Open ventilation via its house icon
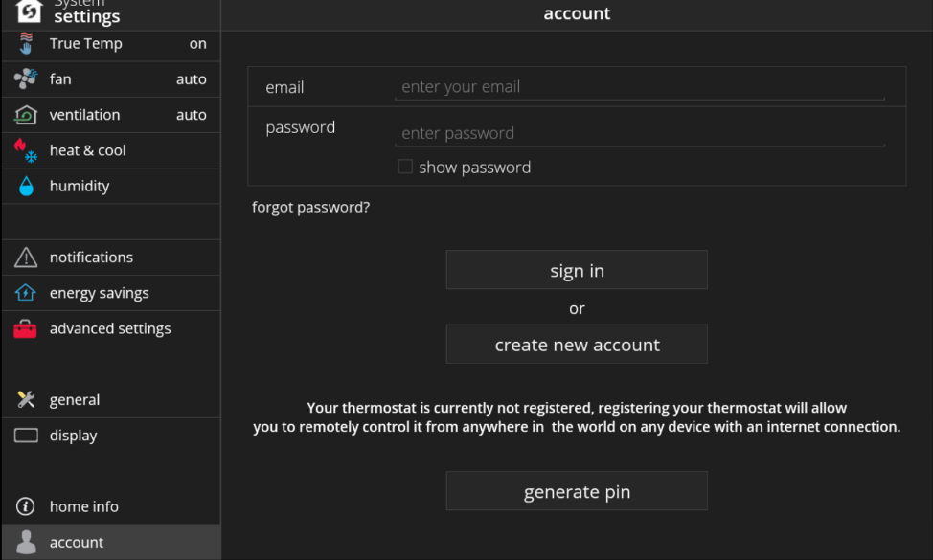Viewport: 933px width, 560px height. (26, 114)
